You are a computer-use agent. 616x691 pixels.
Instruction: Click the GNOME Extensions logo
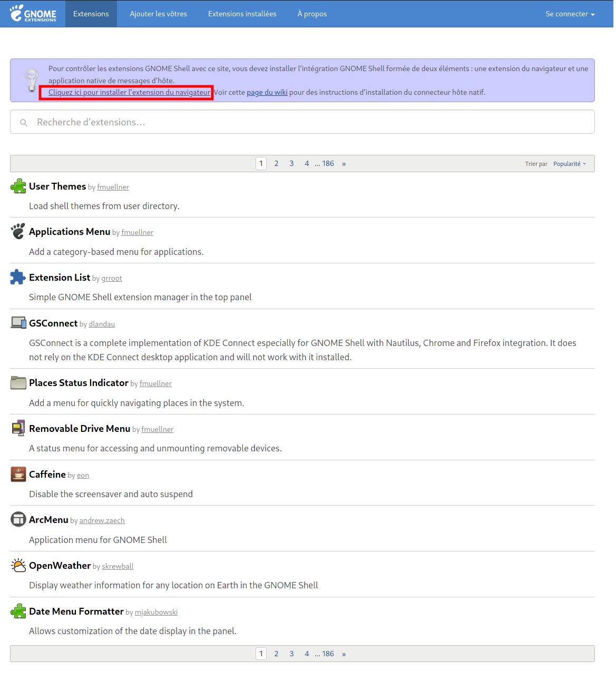coord(33,14)
